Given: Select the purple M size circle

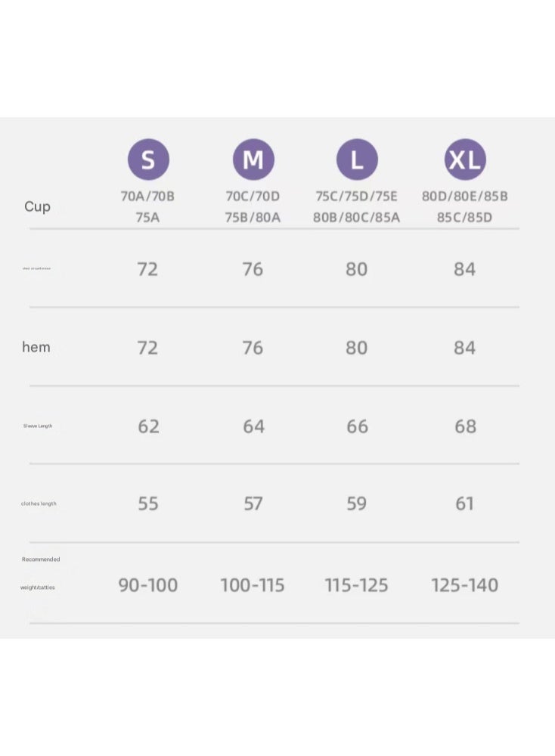Looking at the screenshot, I should tap(253, 160).
